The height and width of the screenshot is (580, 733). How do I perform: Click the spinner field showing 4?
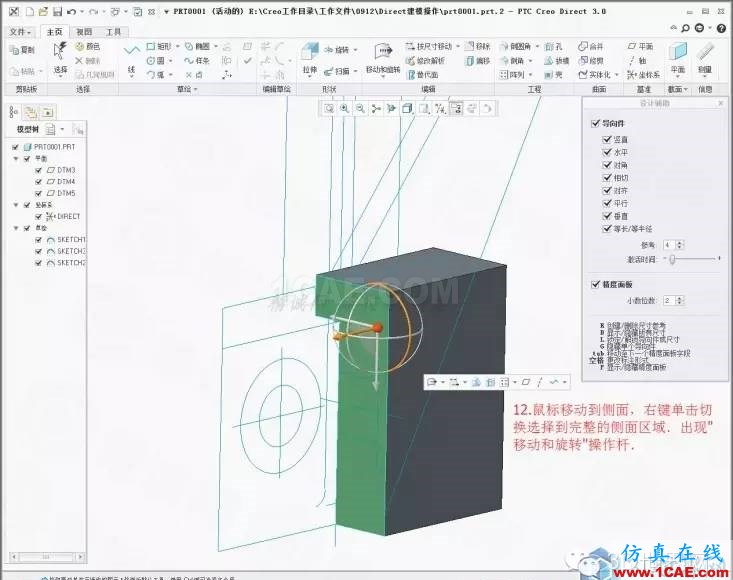[x=669, y=245]
